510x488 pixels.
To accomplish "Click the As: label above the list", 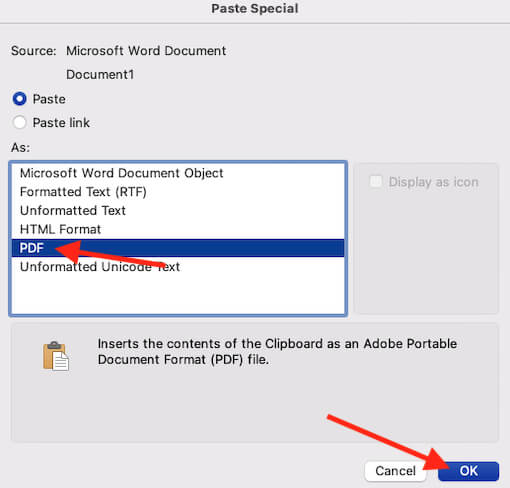I will click(x=21, y=147).
